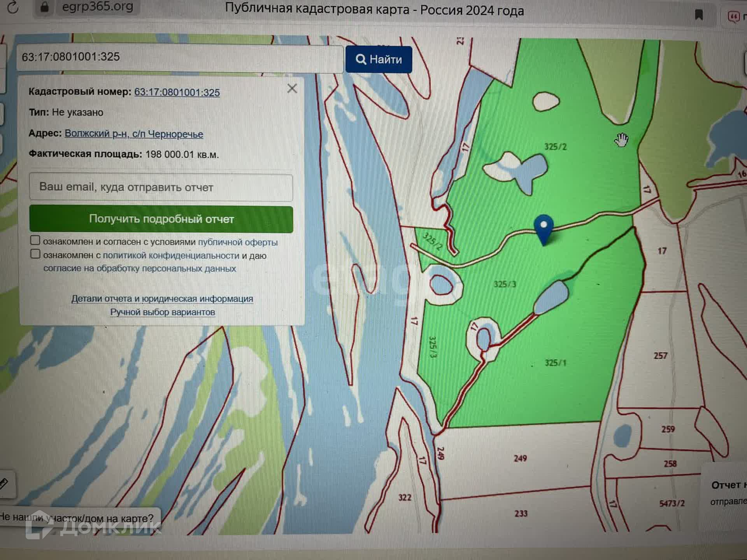Click the Ручной выбор вариантов link

click(x=162, y=312)
